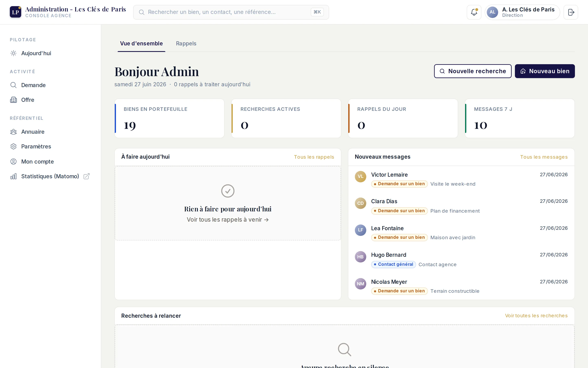Click the external link icon after Statistiques (Matomo)
Viewport: 588px width, 368px height.
pyautogui.click(x=87, y=176)
